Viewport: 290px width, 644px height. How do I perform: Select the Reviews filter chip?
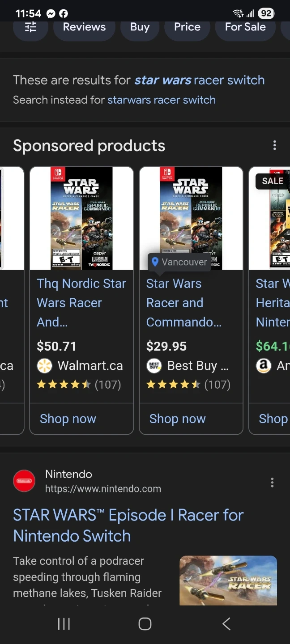pos(84,27)
